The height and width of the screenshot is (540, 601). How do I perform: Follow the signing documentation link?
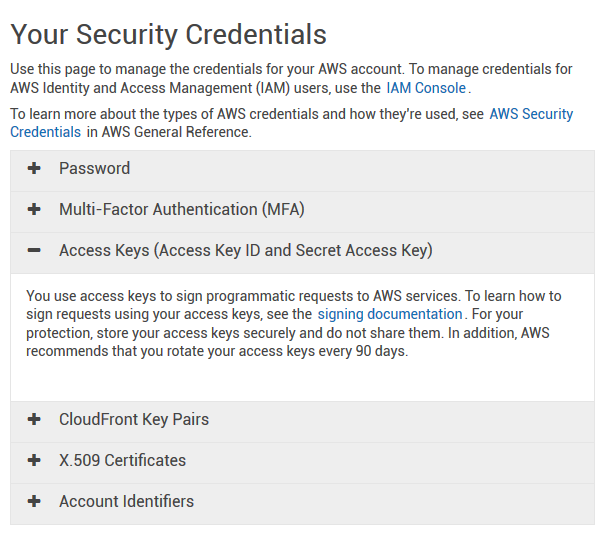tap(389, 314)
